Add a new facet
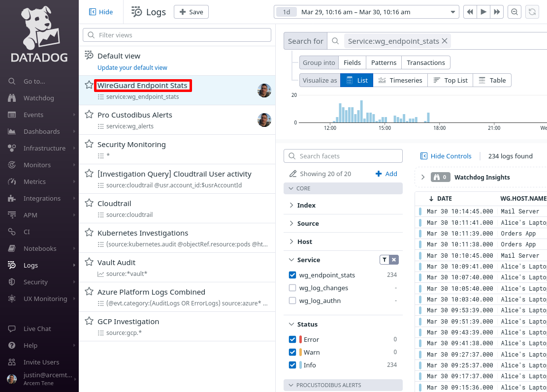Image resolution: width=547 pixels, height=392 pixels. [x=386, y=174]
